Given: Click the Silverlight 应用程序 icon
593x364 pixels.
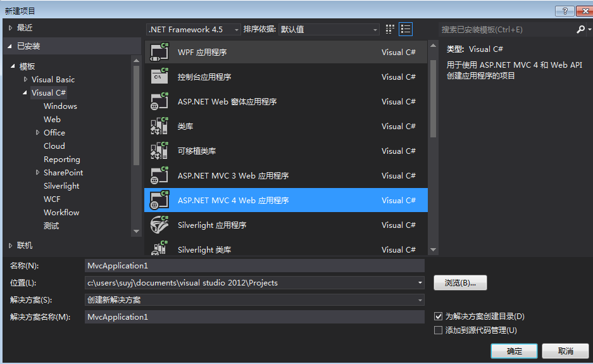Looking at the screenshot, I should [159, 225].
